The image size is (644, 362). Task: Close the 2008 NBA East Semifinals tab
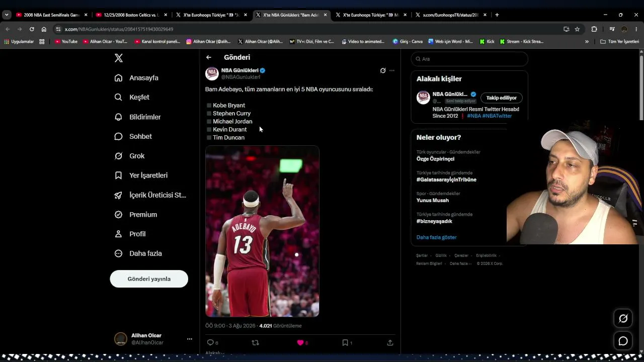pyautogui.click(x=86, y=15)
